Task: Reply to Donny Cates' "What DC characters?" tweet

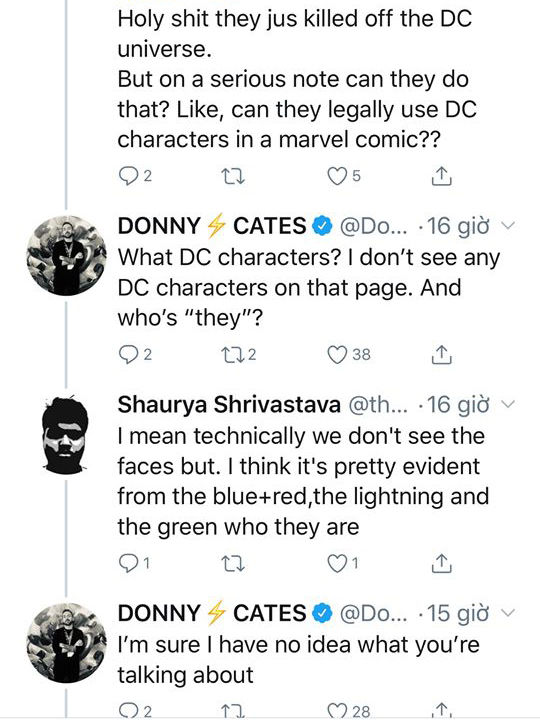Action: [127, 355]
